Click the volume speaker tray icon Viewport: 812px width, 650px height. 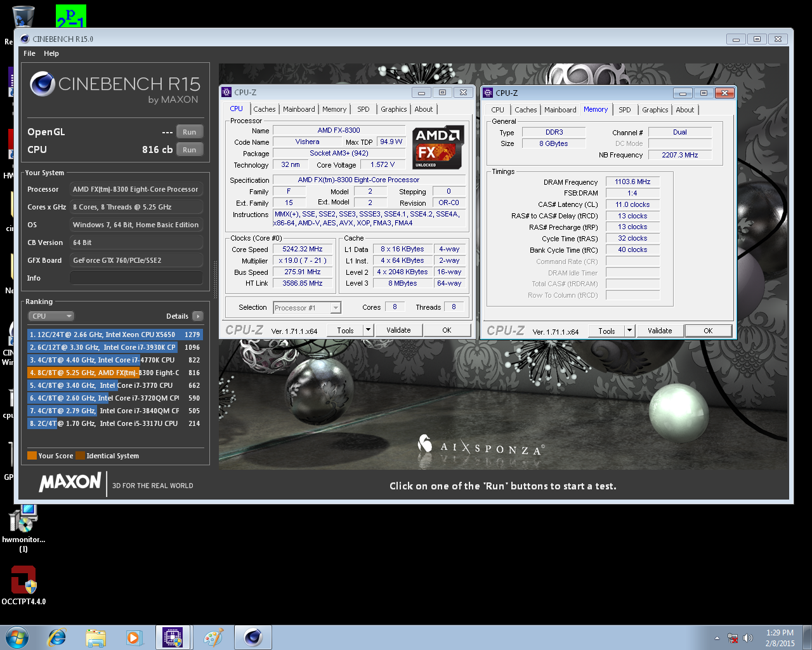click(748, 638)
